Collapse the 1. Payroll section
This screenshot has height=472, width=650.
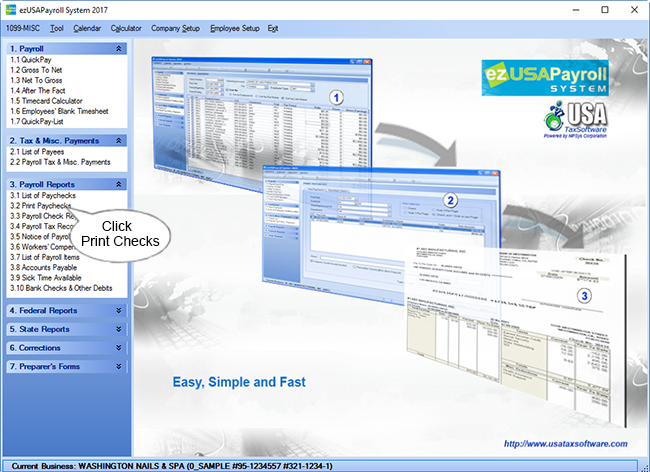(119, 48)
